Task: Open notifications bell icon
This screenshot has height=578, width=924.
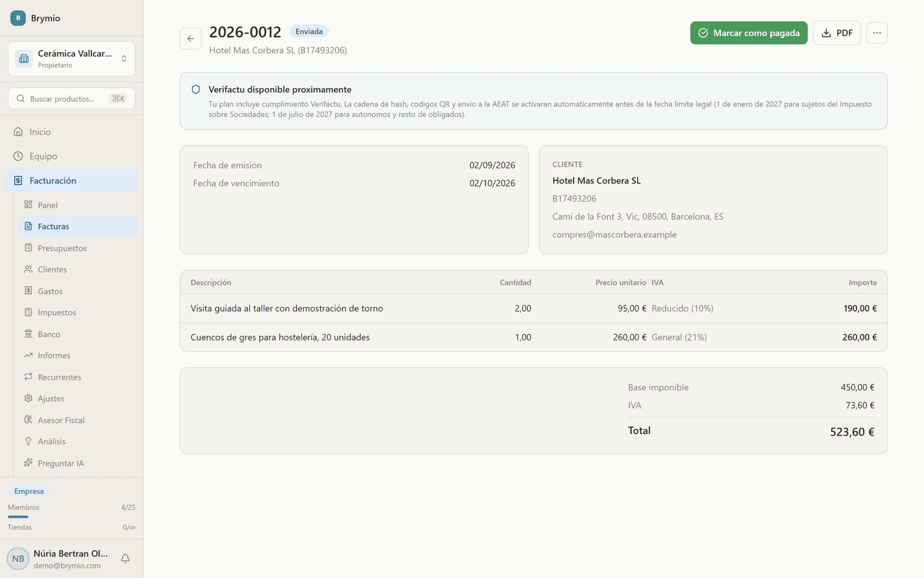Action: [125, 558]
